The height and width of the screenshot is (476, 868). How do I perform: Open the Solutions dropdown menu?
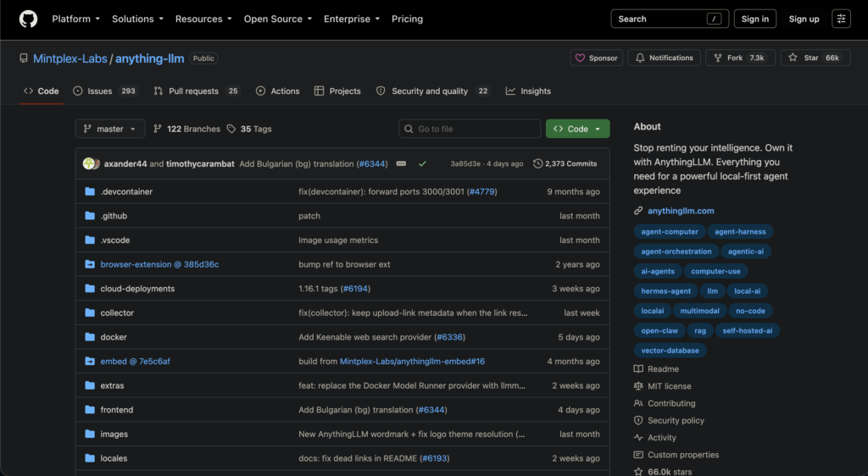pyautogui.click(x=137, y=19)
